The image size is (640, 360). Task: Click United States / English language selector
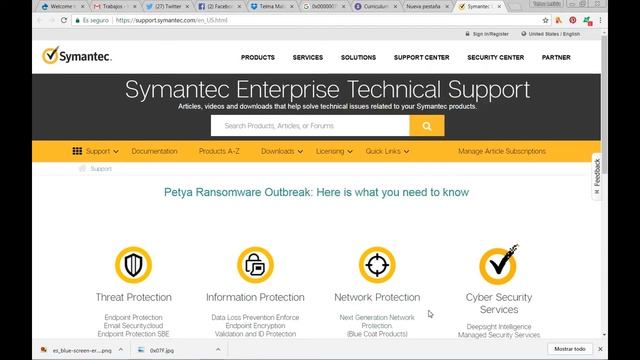point(554,34)
